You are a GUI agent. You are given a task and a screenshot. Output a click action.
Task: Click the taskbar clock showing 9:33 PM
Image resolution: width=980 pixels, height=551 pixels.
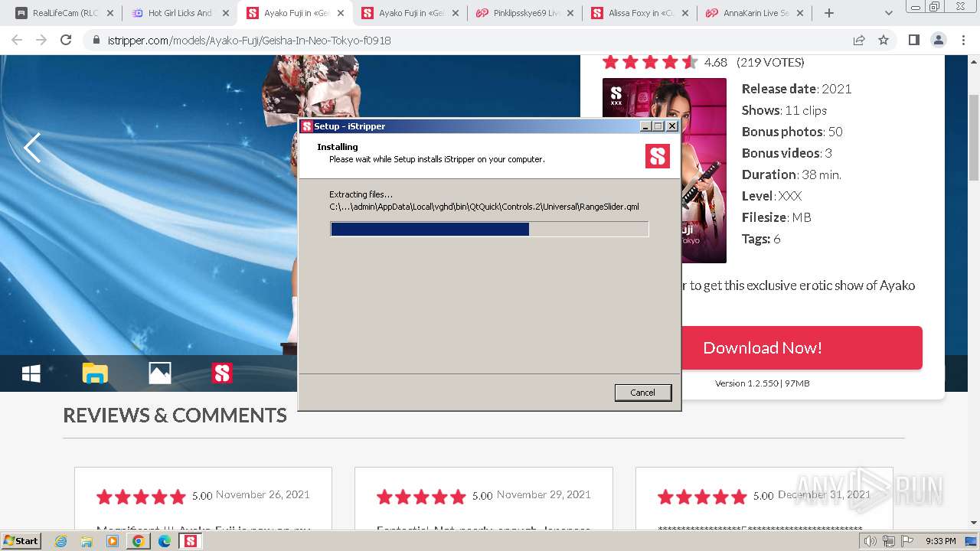pyautogui.click(x=940, y=541)
